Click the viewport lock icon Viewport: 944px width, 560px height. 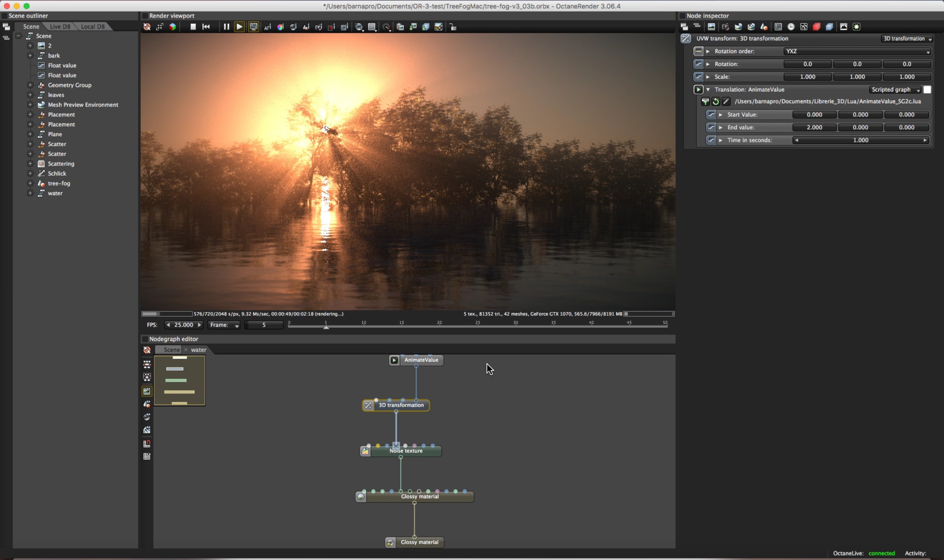point(453,27)
